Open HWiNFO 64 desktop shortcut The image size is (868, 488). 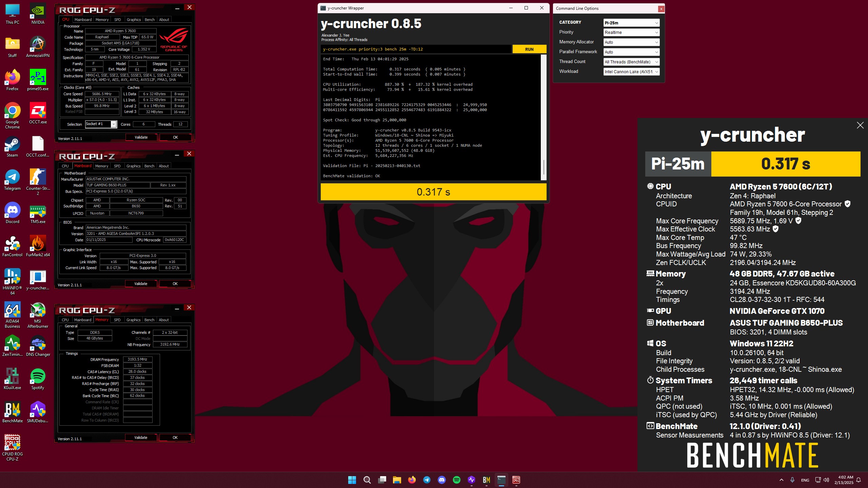13,282
